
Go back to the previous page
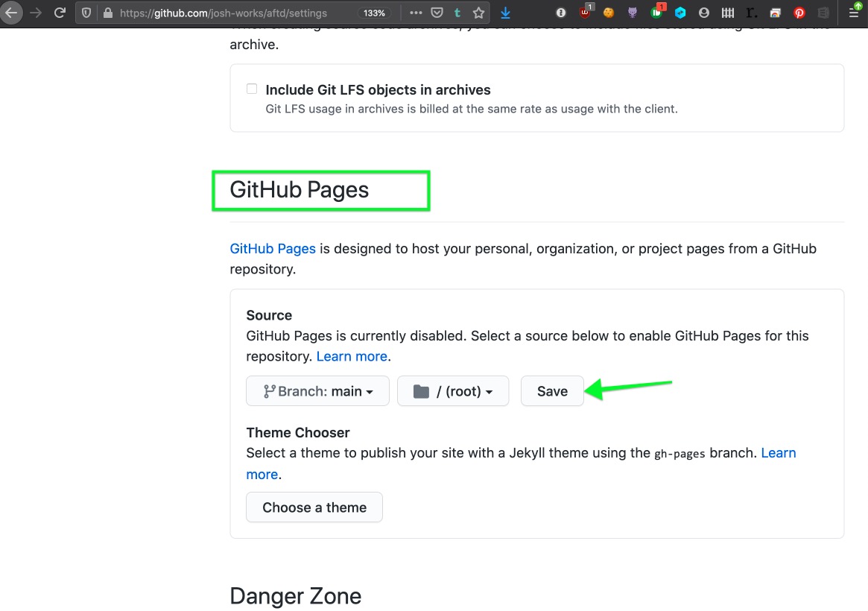pos(11,13)
